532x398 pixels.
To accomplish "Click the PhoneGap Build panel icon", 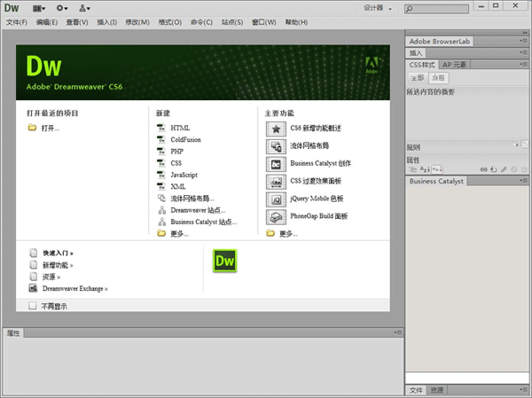I will [x=276, y=216].
